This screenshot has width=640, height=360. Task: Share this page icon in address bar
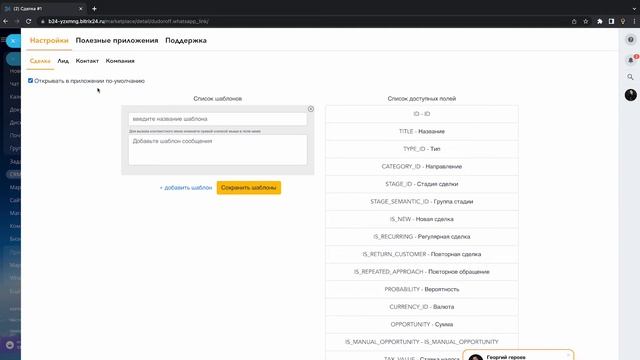[x=574, y=21]
